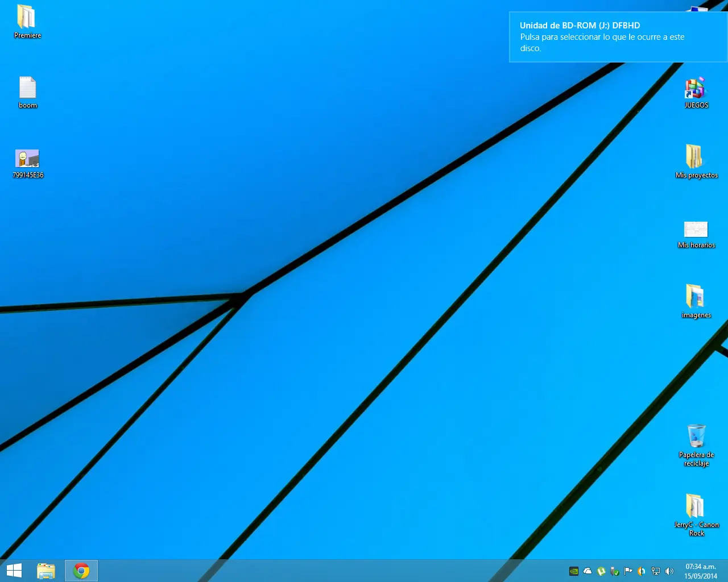The width and height of the screenshot is (728, 582).
Task: Select the Premiere folder on the desktop
Action: [x=27, y=22]
